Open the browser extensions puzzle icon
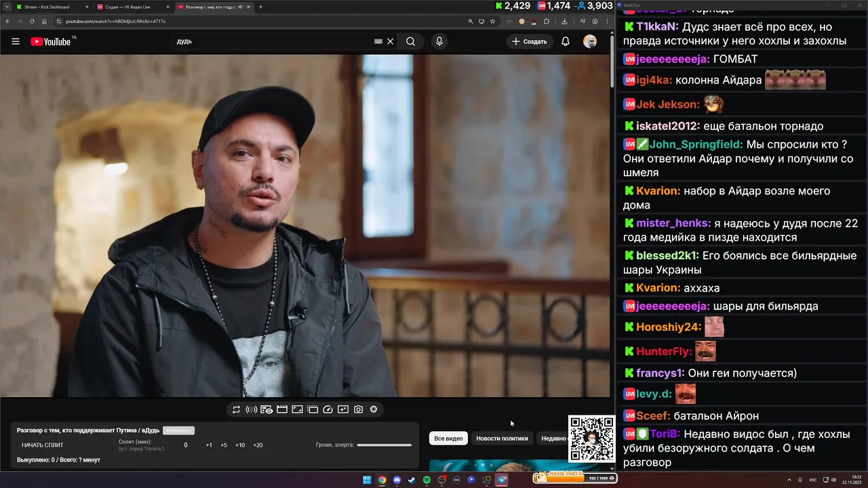 pos(547,21)
